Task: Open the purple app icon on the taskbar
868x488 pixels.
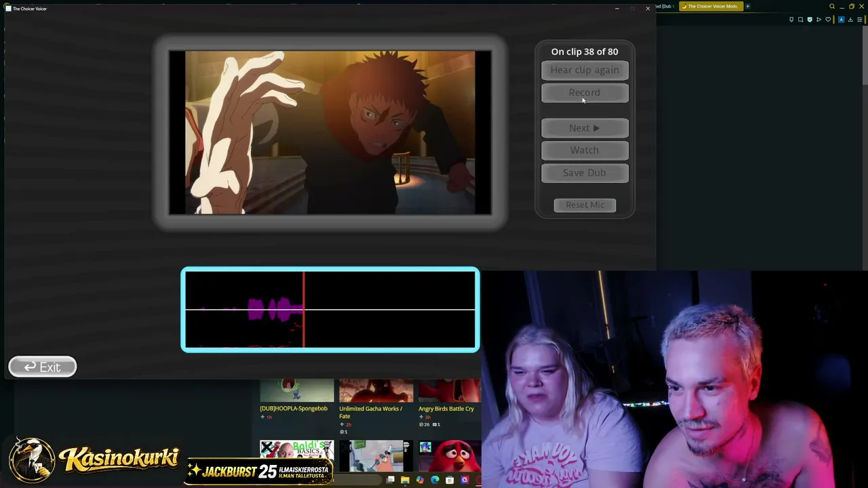Action: [x=465, y=480]
